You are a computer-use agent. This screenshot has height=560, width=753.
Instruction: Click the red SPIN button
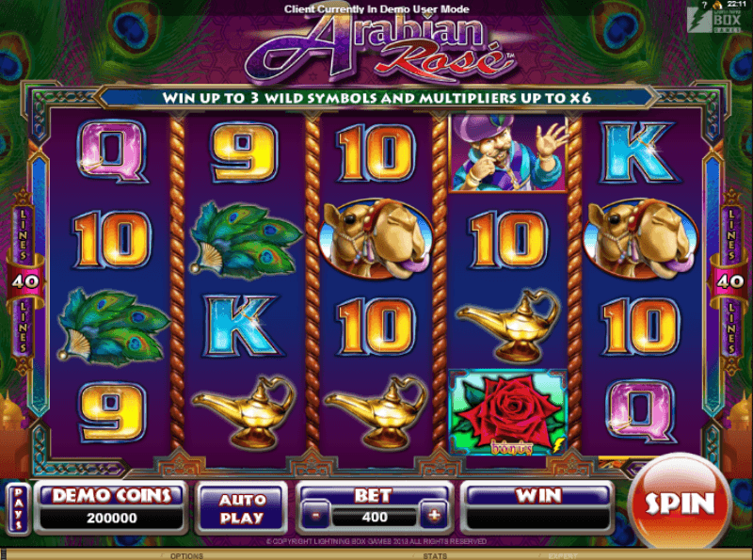pyautogui.click(x=679, y=503)
